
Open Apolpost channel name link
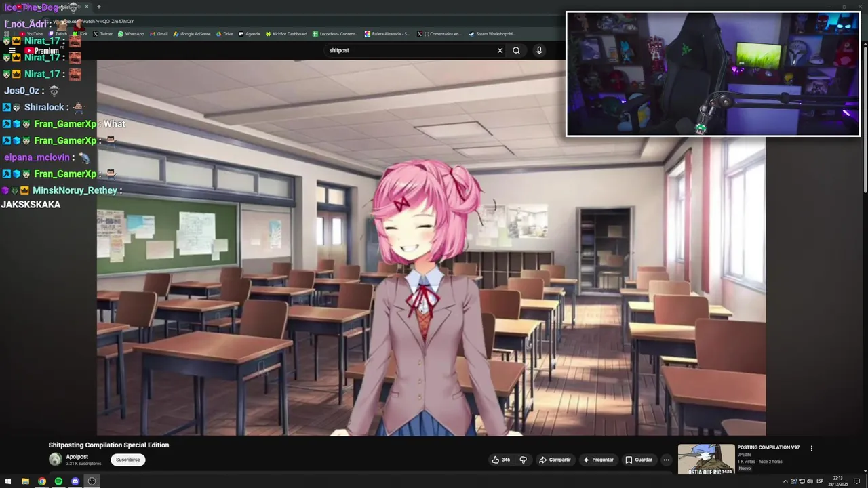point(77,457)
